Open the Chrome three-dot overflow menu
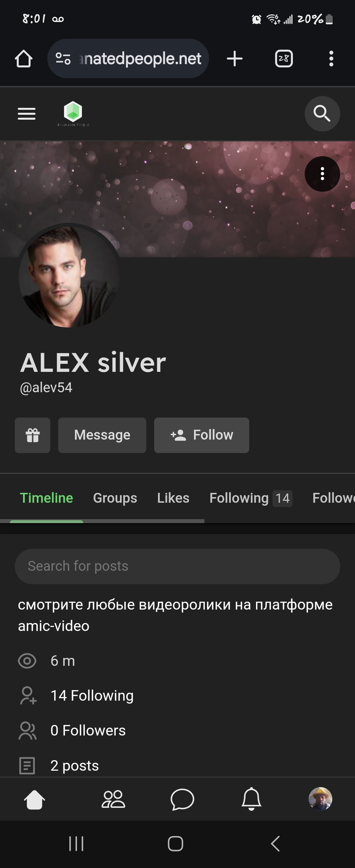The width and height of the screenshot is (355, 868). click(331, 59)
